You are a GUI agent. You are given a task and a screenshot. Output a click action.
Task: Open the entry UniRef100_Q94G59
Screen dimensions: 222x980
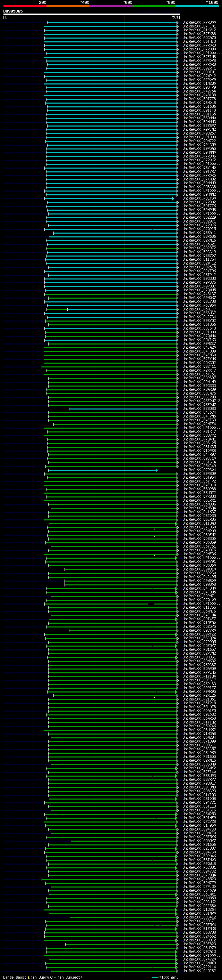click(x=199, y=145)
